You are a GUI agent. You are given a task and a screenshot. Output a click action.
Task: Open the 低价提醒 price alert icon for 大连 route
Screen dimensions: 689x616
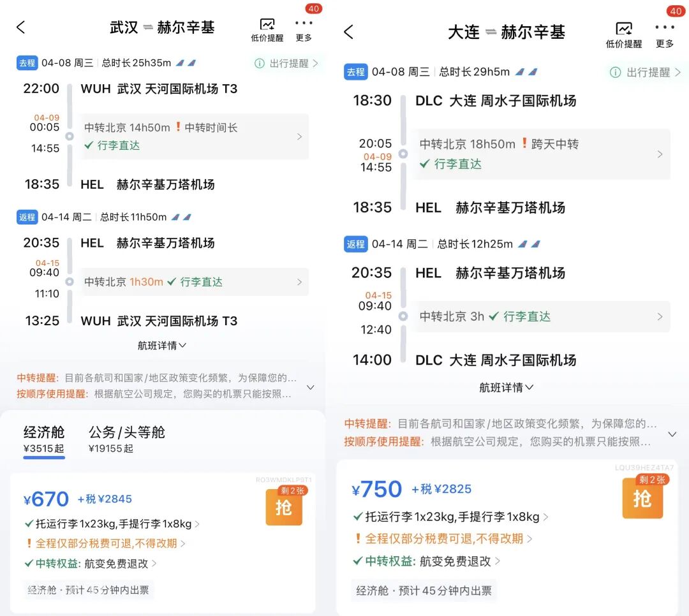(624, 29)
